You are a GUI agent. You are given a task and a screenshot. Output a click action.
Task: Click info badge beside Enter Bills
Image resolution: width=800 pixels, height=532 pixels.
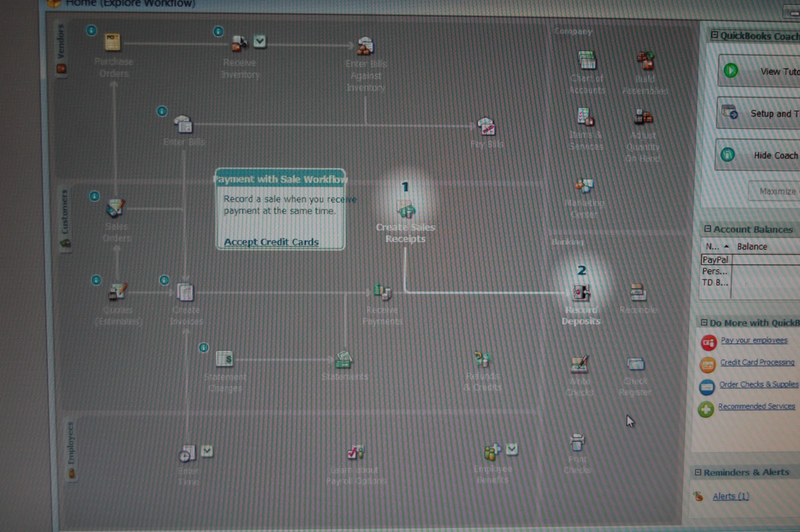coord(162,111)
